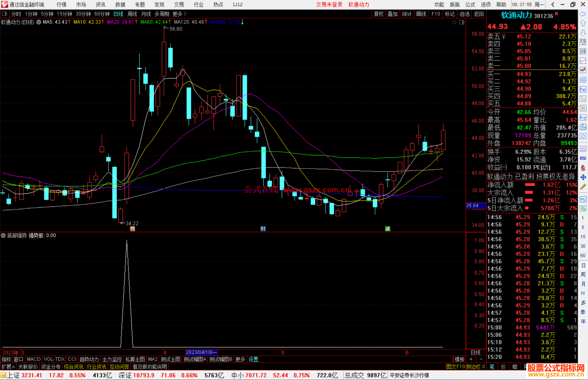Click the 画线 drawing button
Screen dimensions: 588x380
421,14
